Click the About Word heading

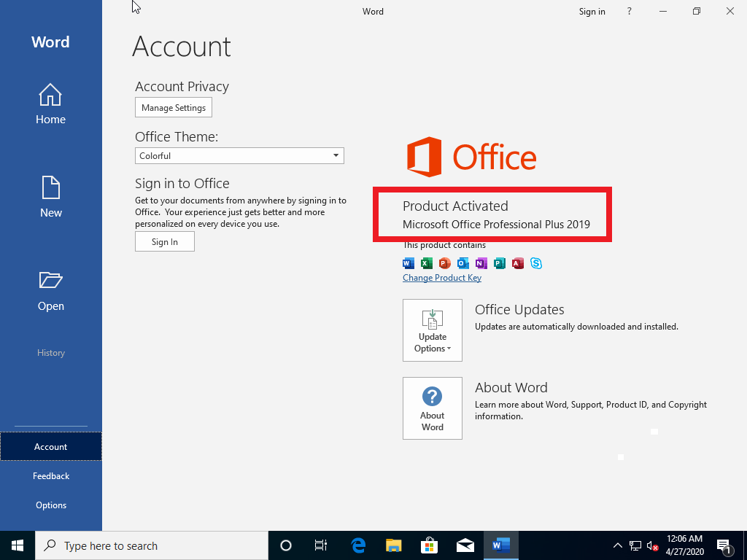click(x=511, y=388)
